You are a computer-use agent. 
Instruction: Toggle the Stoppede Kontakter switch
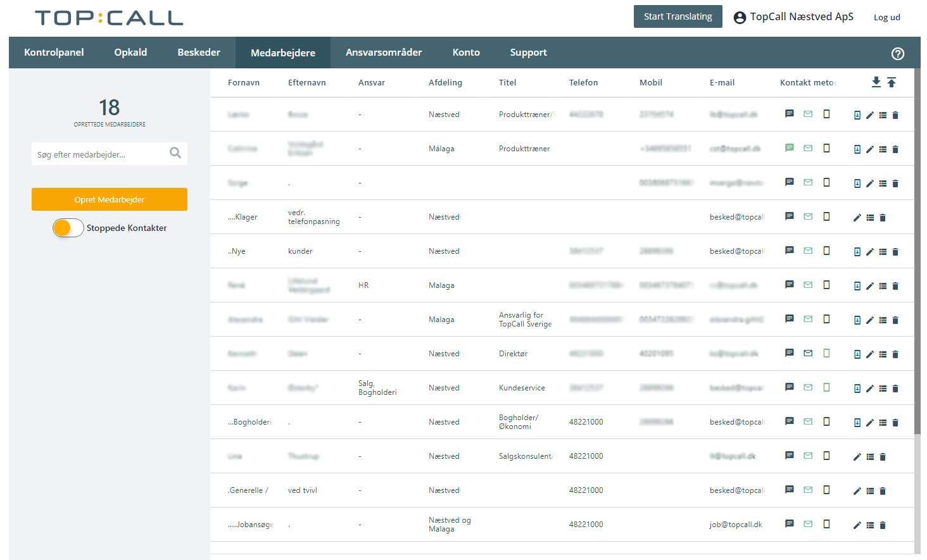(68, 228)
